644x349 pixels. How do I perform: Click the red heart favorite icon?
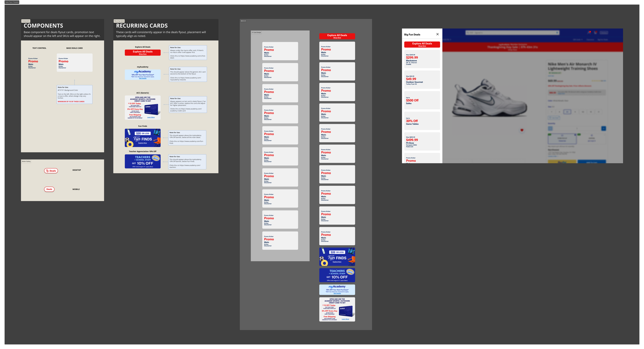coord(522,130)
